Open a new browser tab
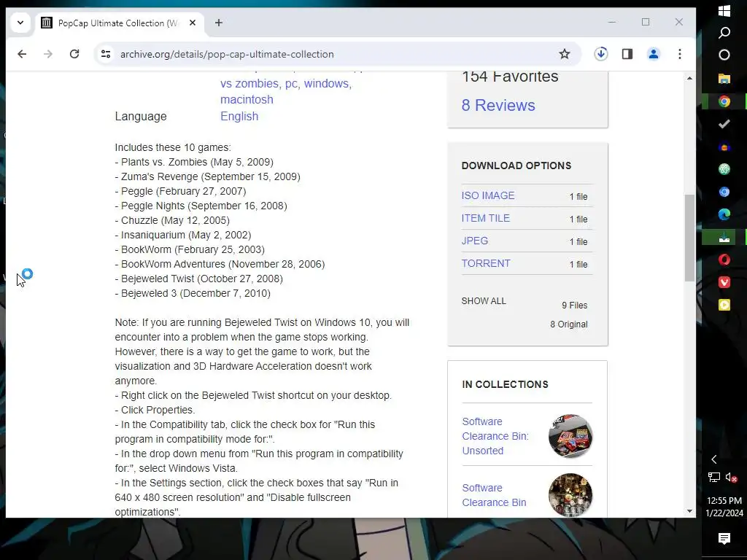747x560 pixels. pos(219,23)
